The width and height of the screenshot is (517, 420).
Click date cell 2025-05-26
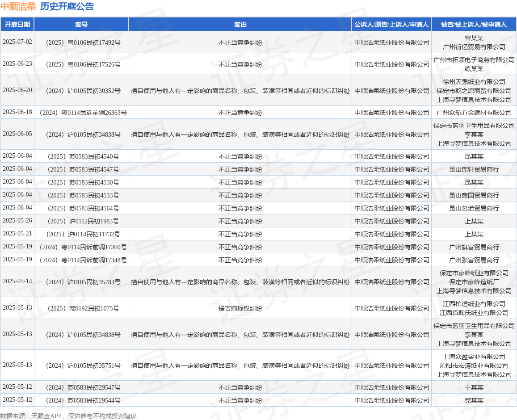point(17,220)
